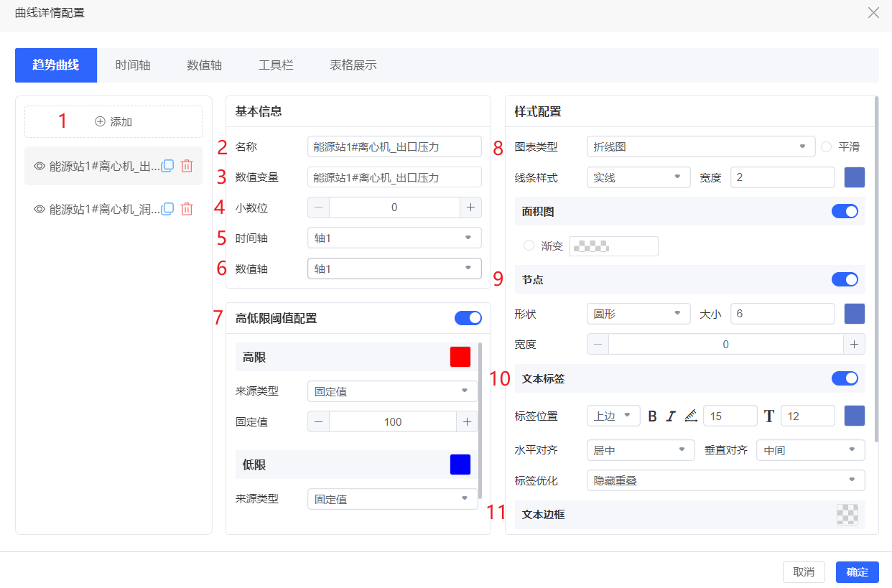Open the red 高限 color swatch
This screenshot has width=892, height=588.
coord(460,357)
